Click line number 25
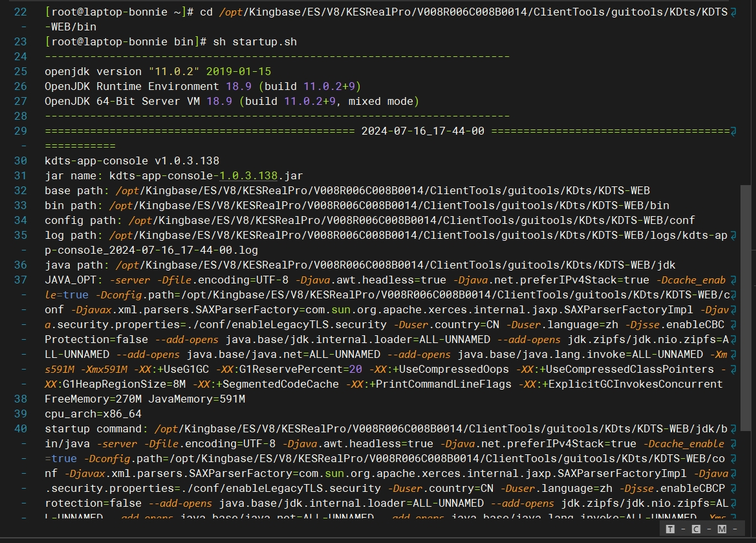 (20, 71)
